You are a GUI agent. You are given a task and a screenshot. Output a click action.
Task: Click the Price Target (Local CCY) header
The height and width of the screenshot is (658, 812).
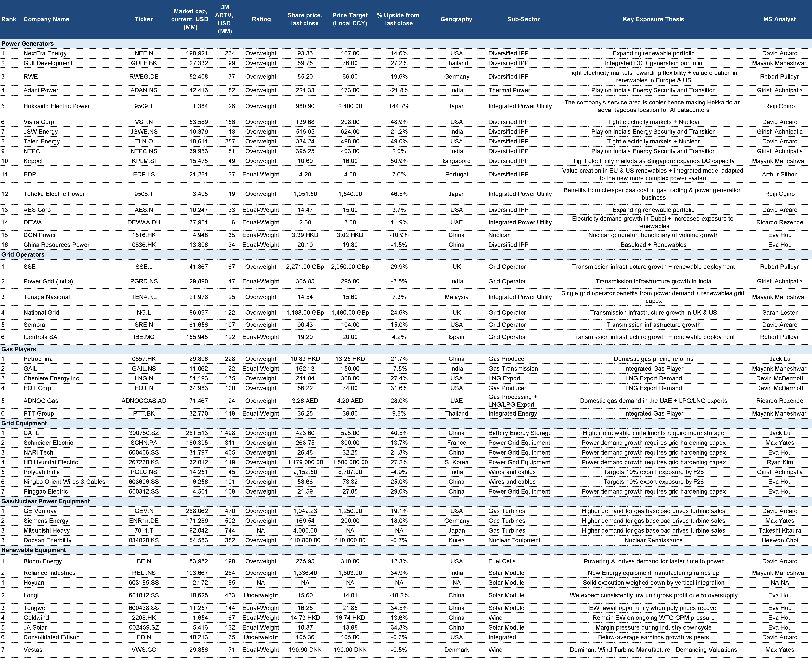click(350, 19)
